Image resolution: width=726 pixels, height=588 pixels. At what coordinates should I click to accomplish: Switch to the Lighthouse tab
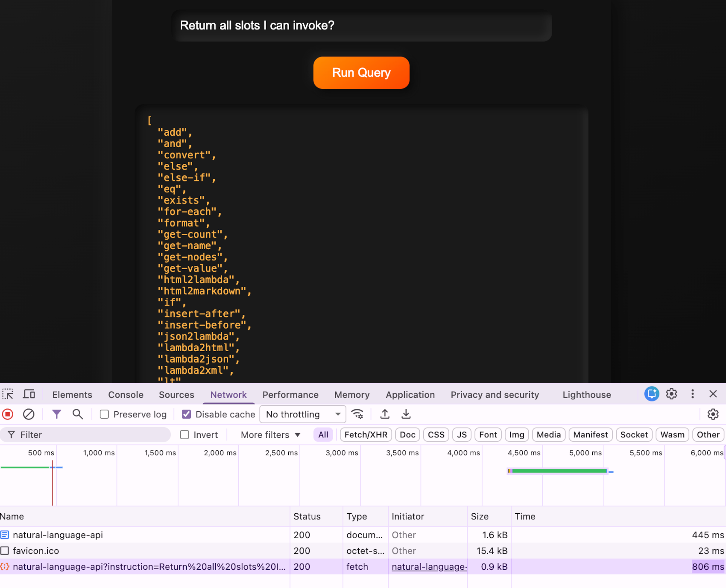tap(586, 395)
